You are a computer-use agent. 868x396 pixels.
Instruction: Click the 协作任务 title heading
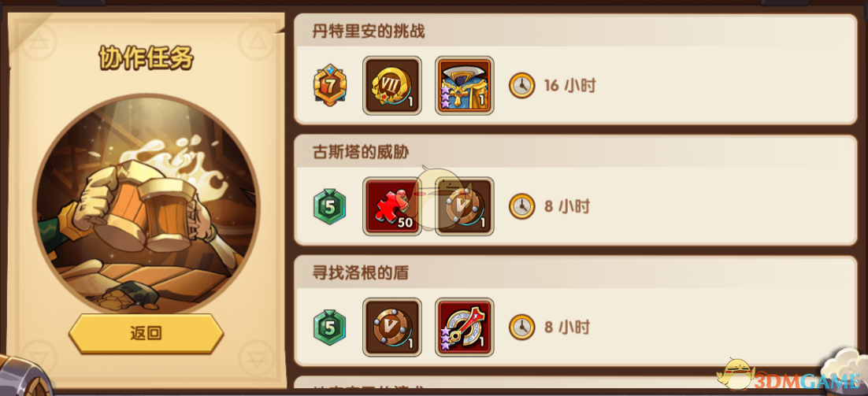click(147, 57)
